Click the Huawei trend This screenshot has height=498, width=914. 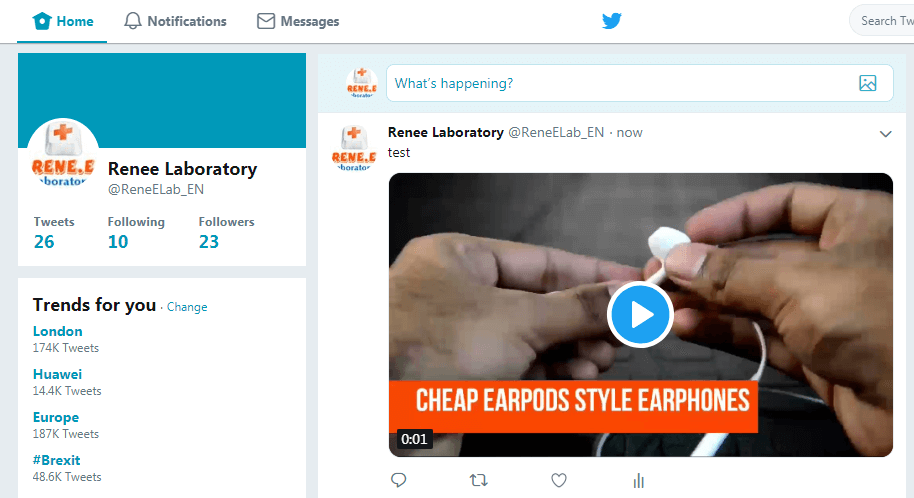pyautogui.click(x=58, y=374)
